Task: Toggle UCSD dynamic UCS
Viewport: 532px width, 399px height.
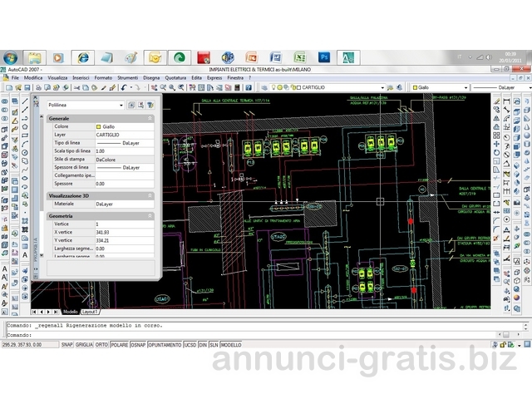Action: [x=190, y=345]
